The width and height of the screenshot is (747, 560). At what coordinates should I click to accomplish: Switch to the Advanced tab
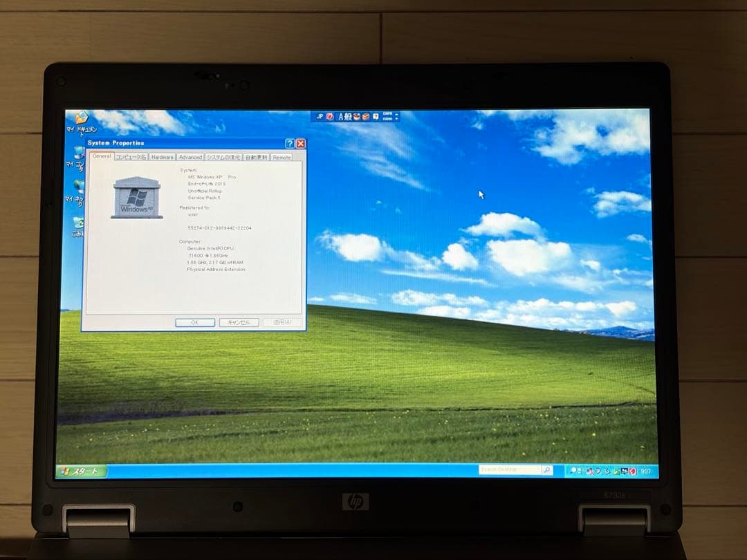pos(190,156)
